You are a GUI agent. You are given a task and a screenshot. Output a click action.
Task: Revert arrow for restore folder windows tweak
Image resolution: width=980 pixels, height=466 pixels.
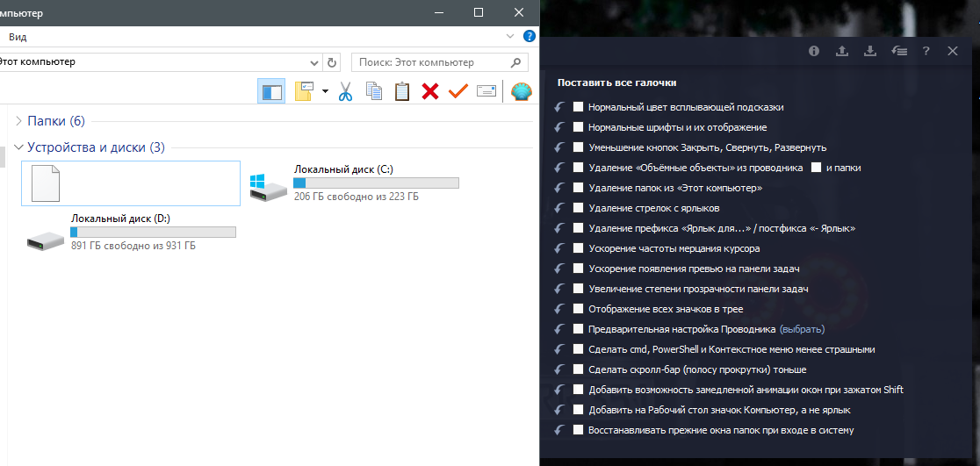click(559, 430)
